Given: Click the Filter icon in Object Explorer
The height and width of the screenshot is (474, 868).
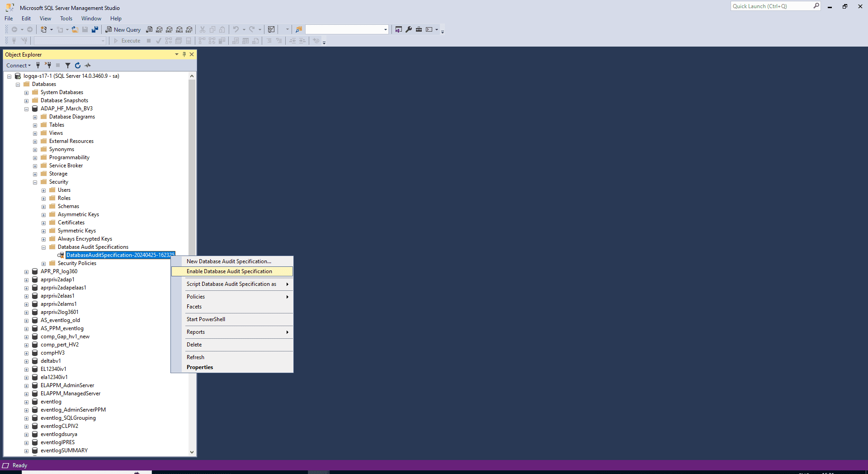Looking at the screenshot, I should coord(68,65).
